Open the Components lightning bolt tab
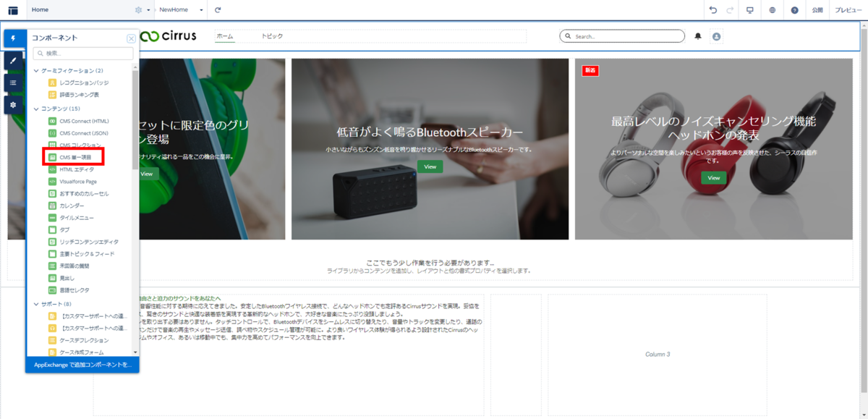 click(13, 38)
